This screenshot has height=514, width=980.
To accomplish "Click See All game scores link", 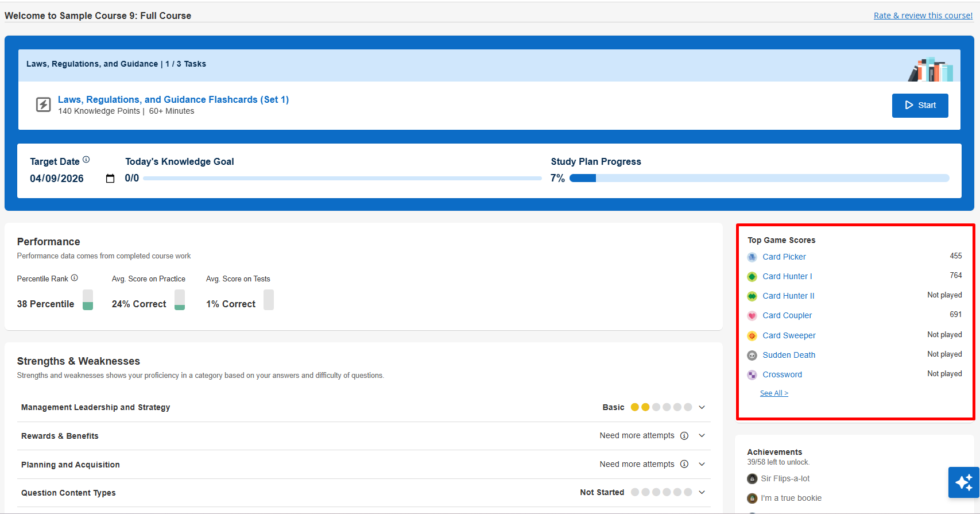I will pyautogui.click(x=774, y=393).
